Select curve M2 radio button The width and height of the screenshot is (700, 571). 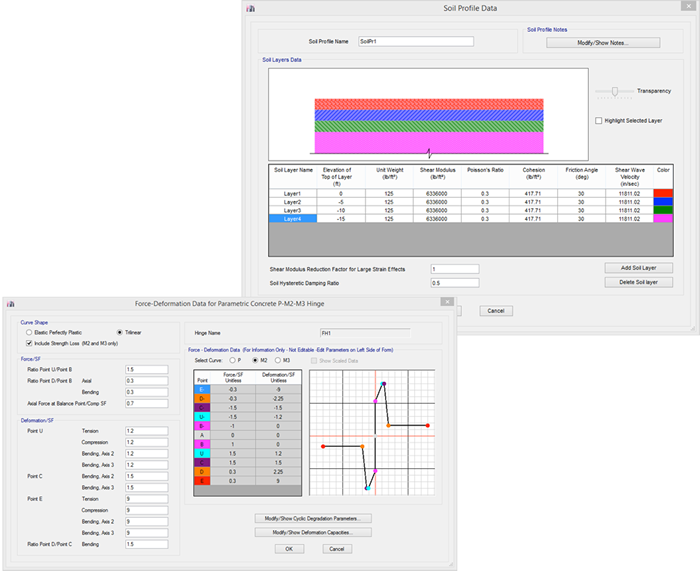pyautogui.click(x=255, y=360)
